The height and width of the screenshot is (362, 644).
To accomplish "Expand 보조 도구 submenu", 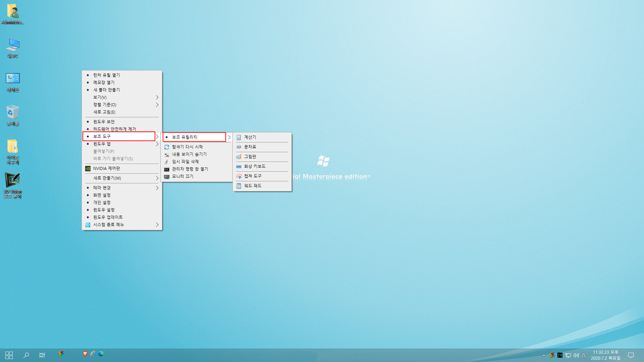I will click(122, 136).
